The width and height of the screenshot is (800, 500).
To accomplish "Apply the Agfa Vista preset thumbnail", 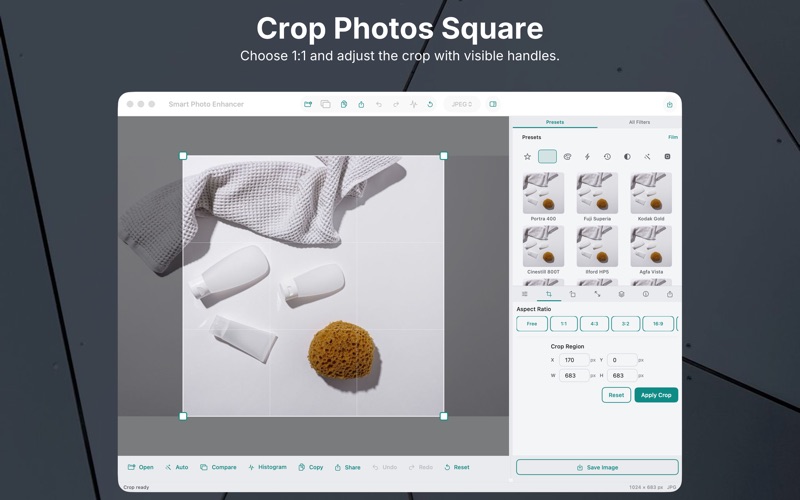I will click(x=651, y=246).
